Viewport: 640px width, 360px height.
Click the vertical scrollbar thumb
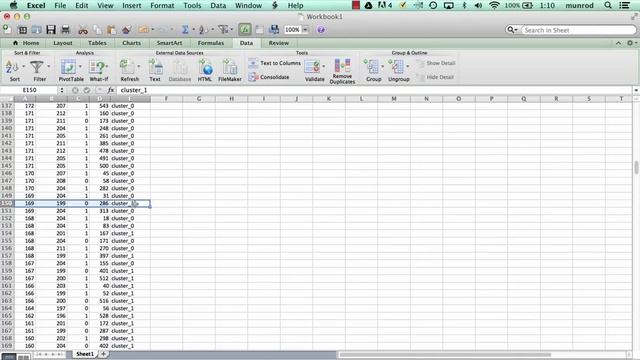636,167
